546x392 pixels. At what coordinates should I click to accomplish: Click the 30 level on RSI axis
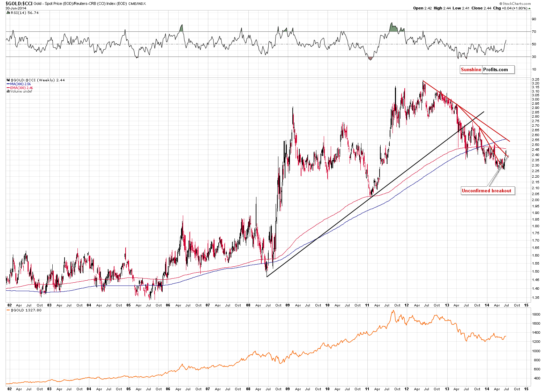(x=534, y=57)
